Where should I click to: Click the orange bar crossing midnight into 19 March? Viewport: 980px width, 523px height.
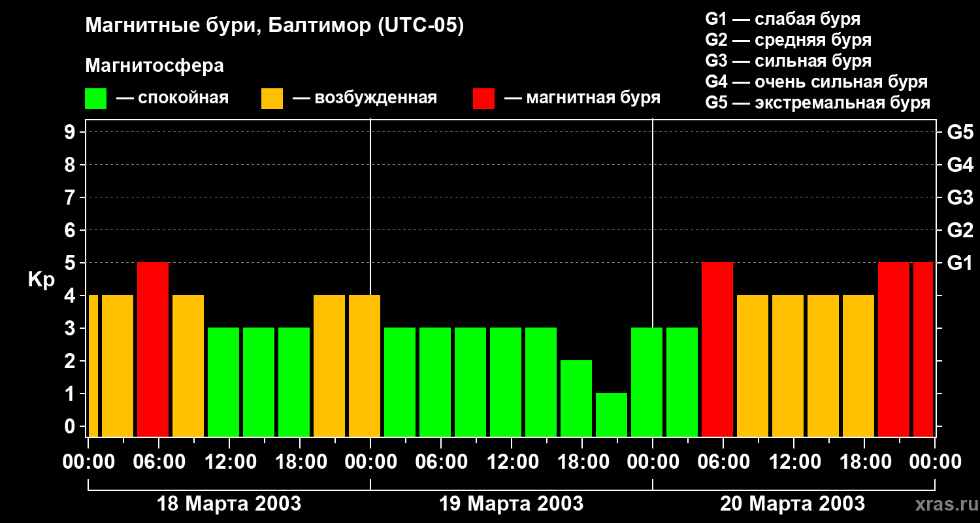365,365
